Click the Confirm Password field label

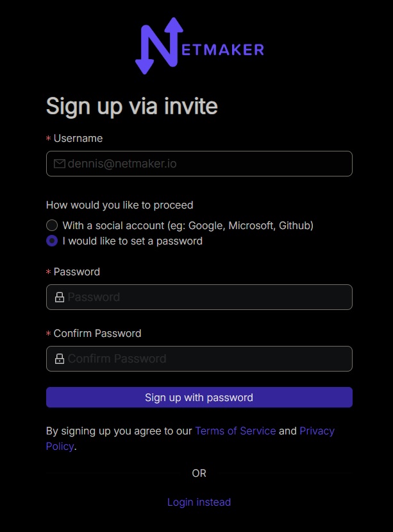pyautogui.click(x=97, y=333)
